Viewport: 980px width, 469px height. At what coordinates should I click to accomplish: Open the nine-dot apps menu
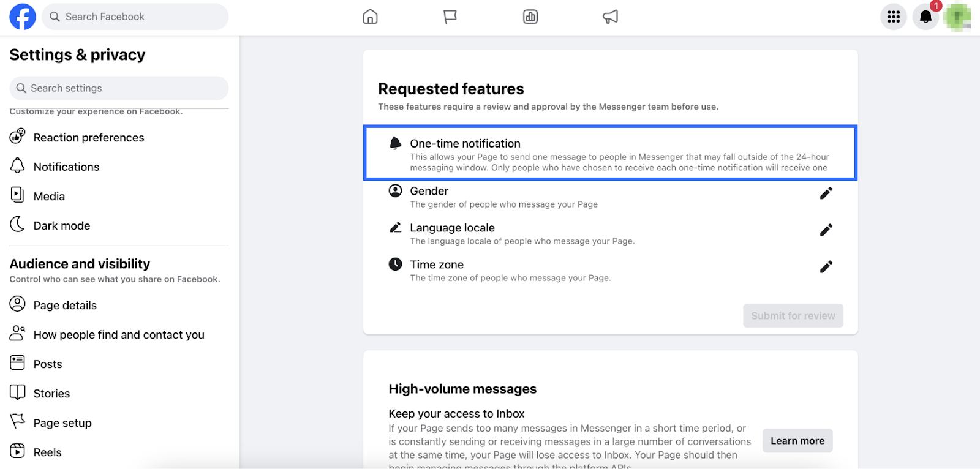coord(894,17)
